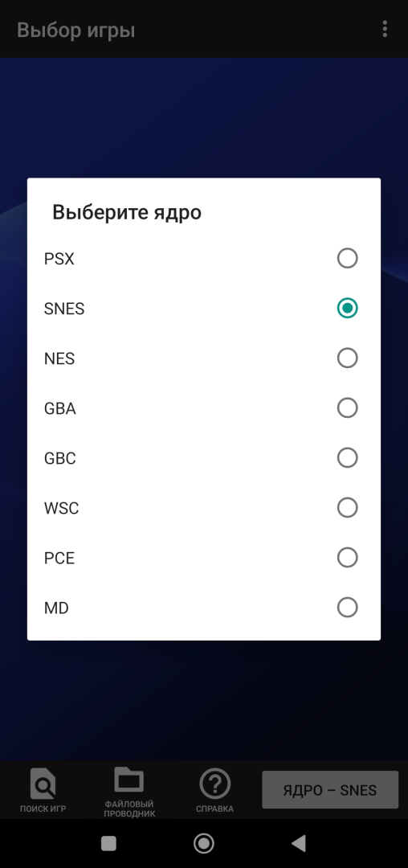The image size is (408, 868).
Task: Open the Справка help icon
Action: tap(215, 784)
